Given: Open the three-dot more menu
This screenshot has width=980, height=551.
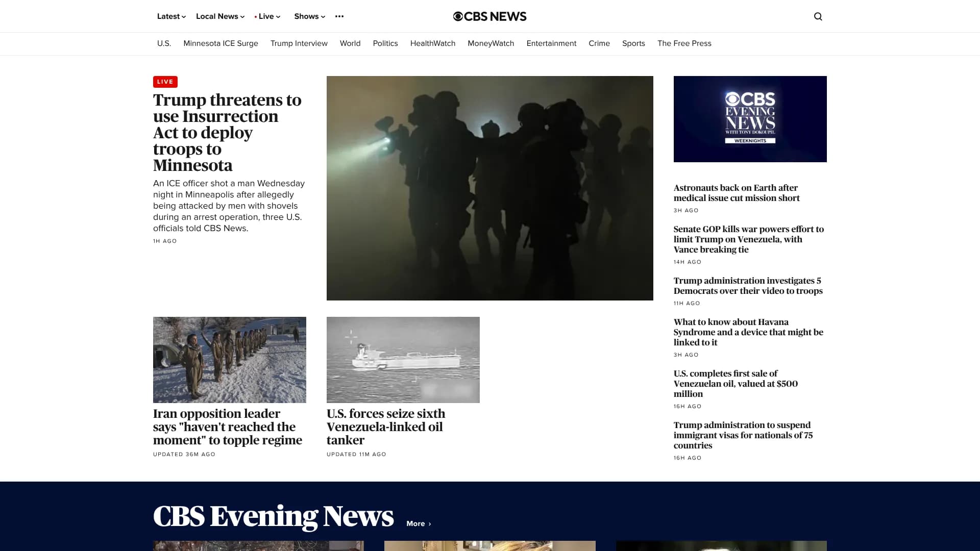Looking at the screenshot, I should tap(339, 16).
